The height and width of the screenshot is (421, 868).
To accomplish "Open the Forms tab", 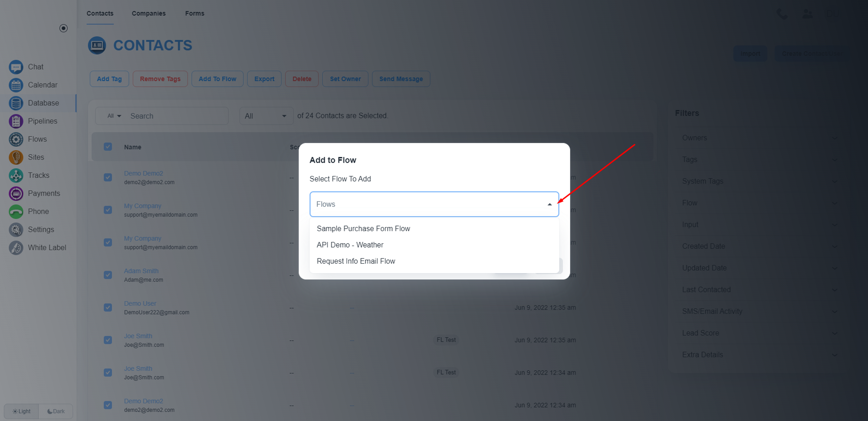I will [194, 13].
